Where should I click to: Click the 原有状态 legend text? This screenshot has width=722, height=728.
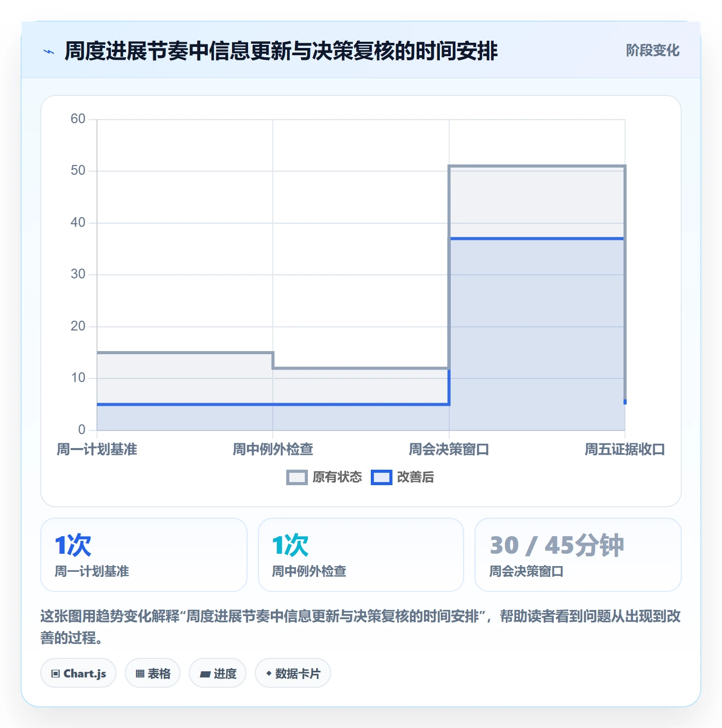point(337,477)
